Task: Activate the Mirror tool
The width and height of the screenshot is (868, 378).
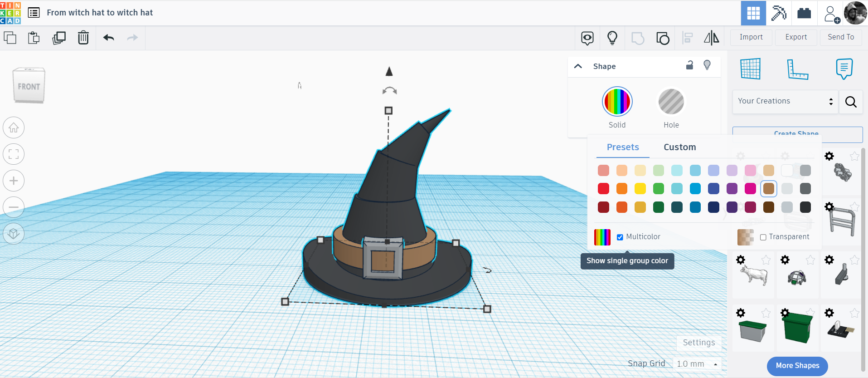Action: (712, 38)
